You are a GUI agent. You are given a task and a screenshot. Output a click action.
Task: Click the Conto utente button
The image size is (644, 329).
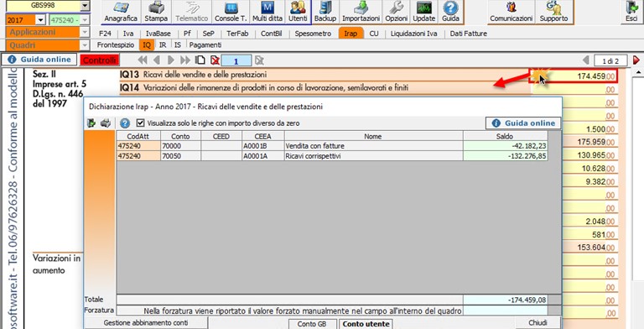click(366, 324)
